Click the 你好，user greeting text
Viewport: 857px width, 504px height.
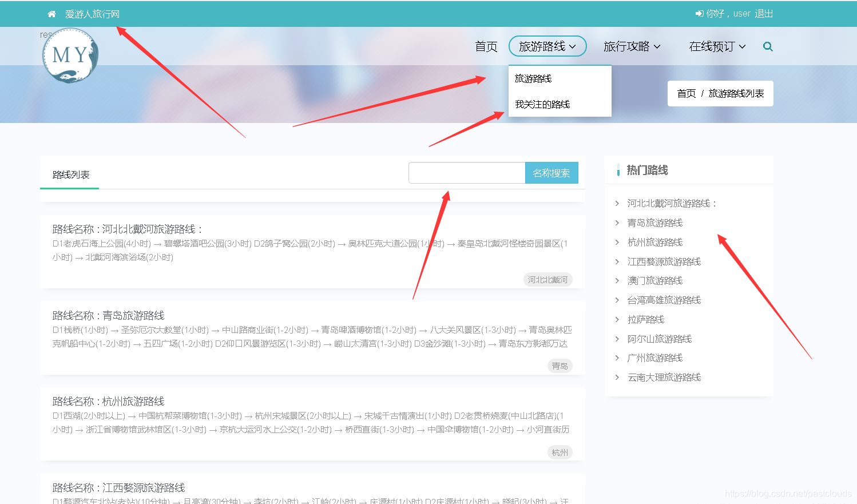tap(728, 14)
